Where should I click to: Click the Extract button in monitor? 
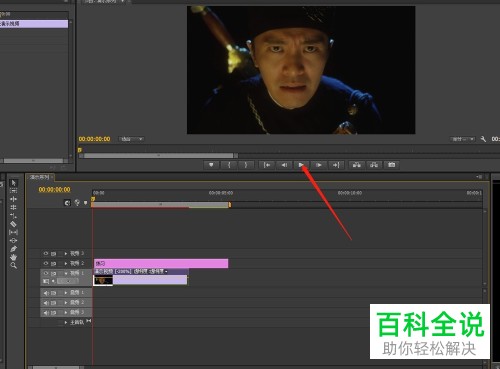coord(374,165)
